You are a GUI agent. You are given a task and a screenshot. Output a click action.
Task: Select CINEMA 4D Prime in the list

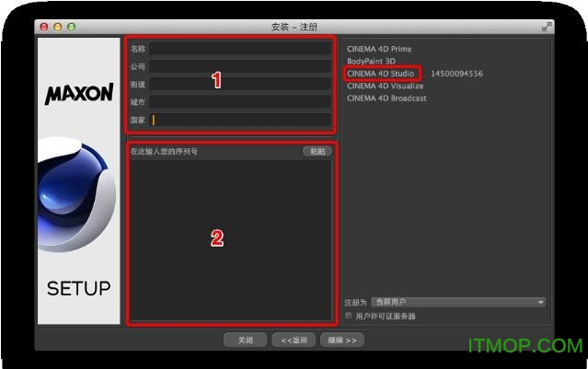379,49
